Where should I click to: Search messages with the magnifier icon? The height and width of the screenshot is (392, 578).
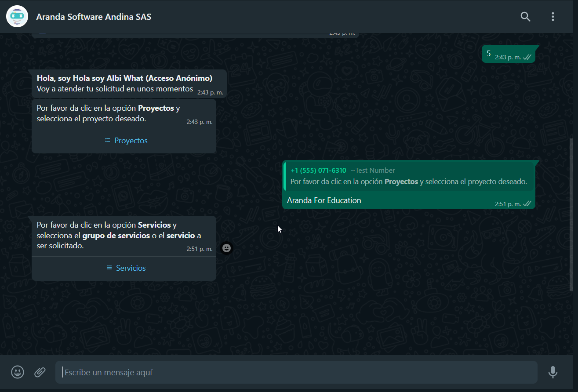(x=525, y=17)
